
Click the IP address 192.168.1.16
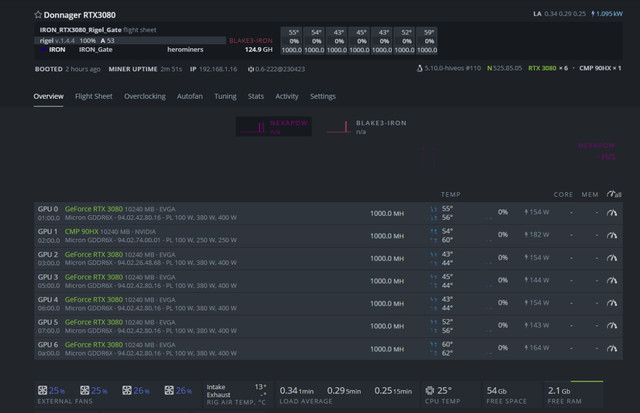click(218, 69)
